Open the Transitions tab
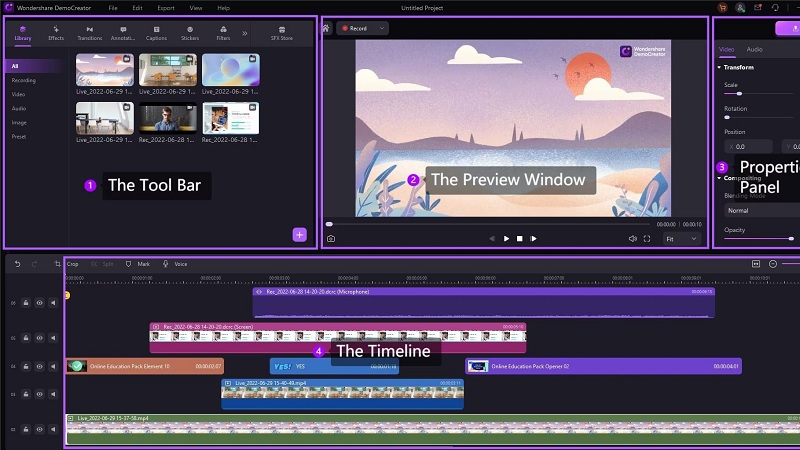 pyautogui.click(x=90, y=34)
